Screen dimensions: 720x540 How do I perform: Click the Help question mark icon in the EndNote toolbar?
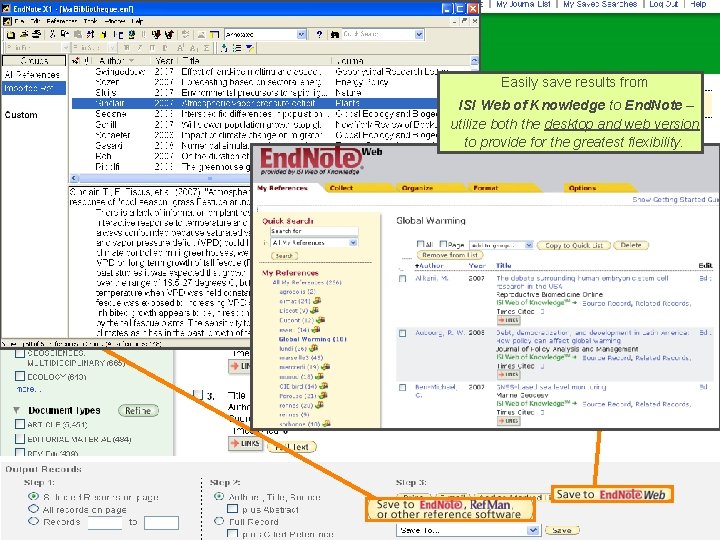point(319,34)
